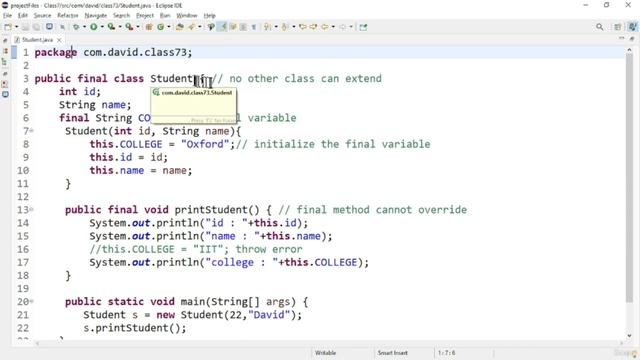Open the Project menu

tap(145, 16)
